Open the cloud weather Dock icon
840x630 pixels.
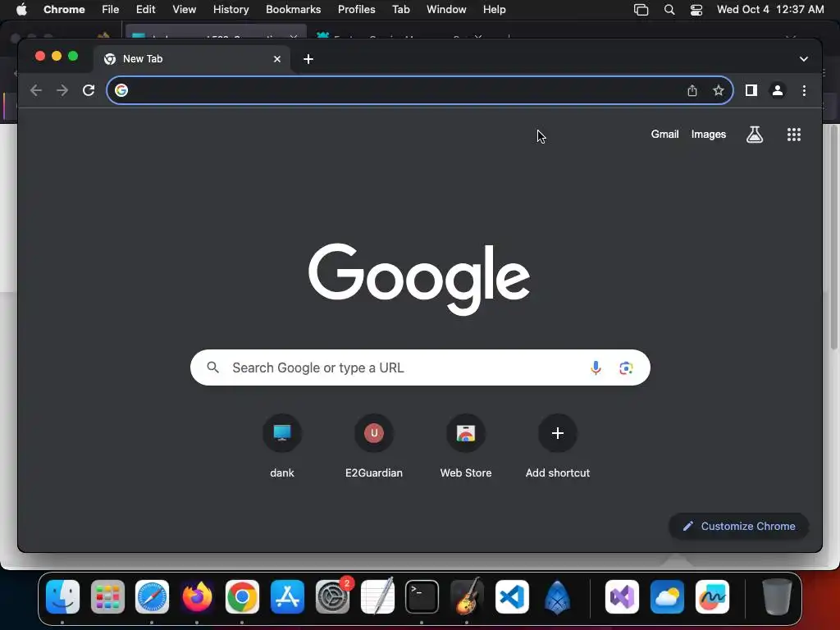667,597
